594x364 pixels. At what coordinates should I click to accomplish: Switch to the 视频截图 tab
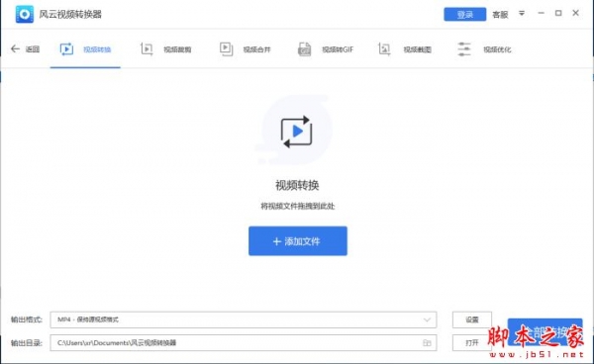[417, 49]
